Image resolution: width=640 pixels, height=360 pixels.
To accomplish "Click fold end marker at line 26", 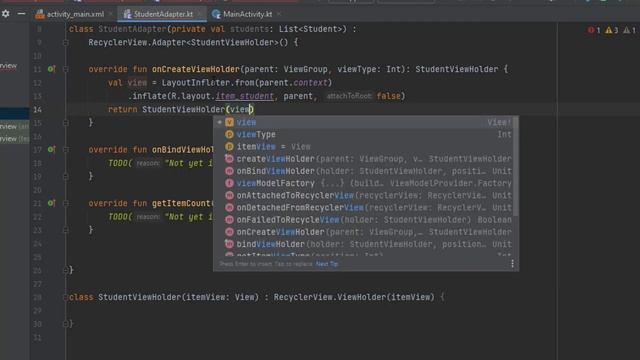I will point(65,270).
